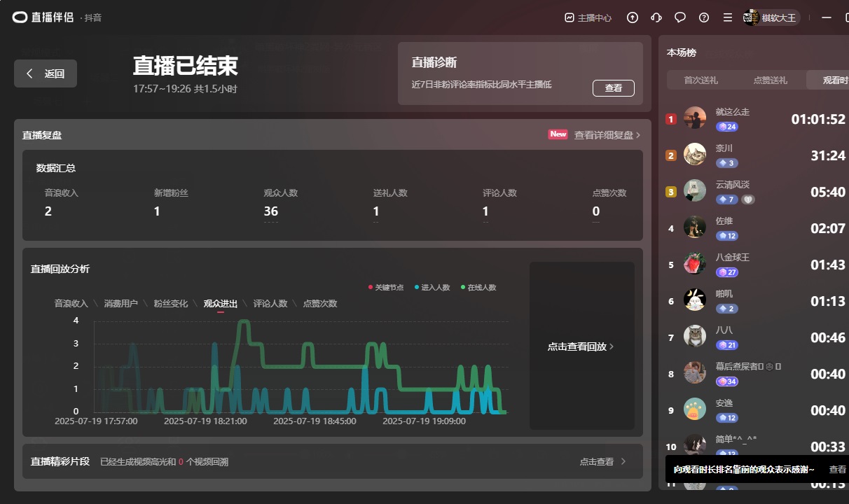The width and height of the screenshot is (849, 504).
Task: Click level badge 27 under 八金球王
Action: tap(726, 272)
